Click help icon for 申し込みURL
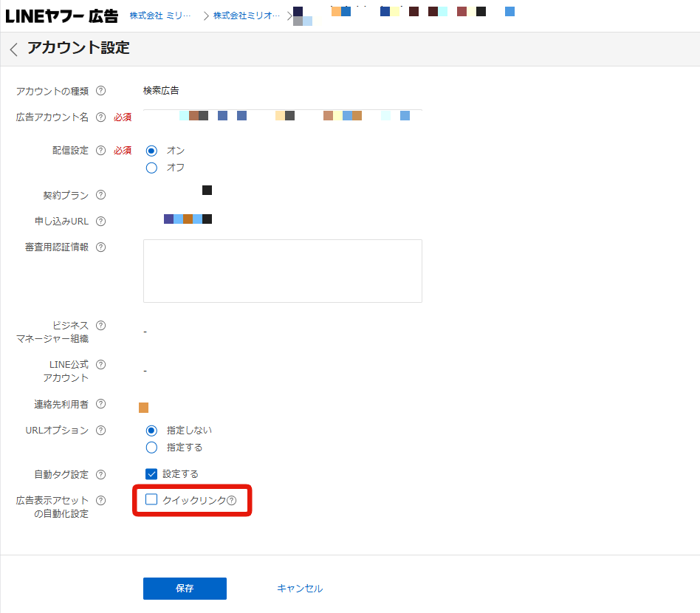 pyautogui.click(x=101, y=221)
